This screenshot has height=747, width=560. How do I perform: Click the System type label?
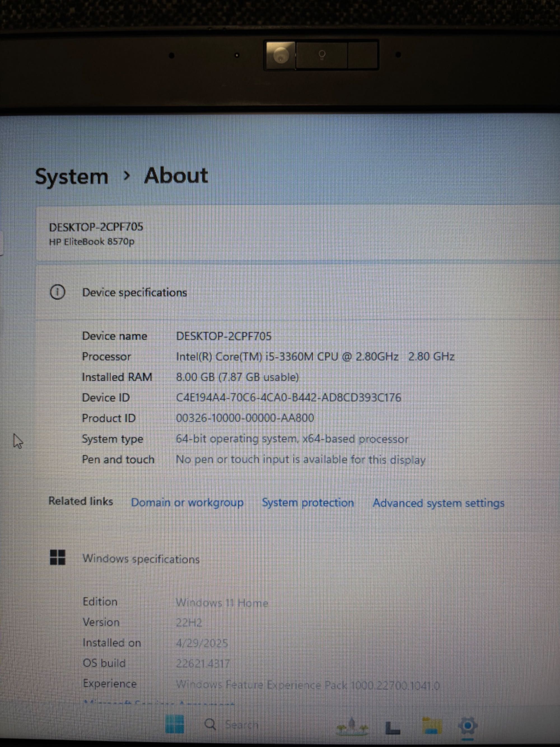[112, 439]
